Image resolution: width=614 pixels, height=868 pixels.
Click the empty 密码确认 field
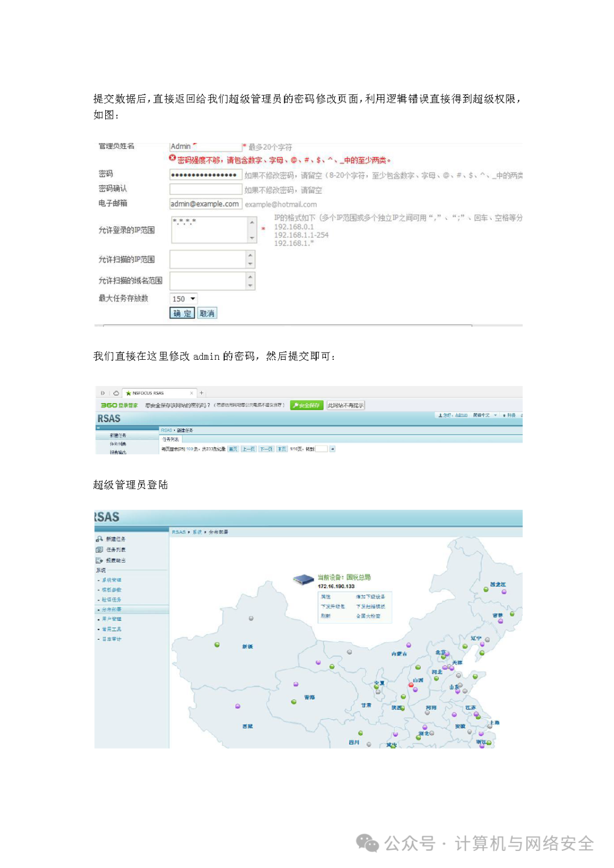click(x=206, y=189)
